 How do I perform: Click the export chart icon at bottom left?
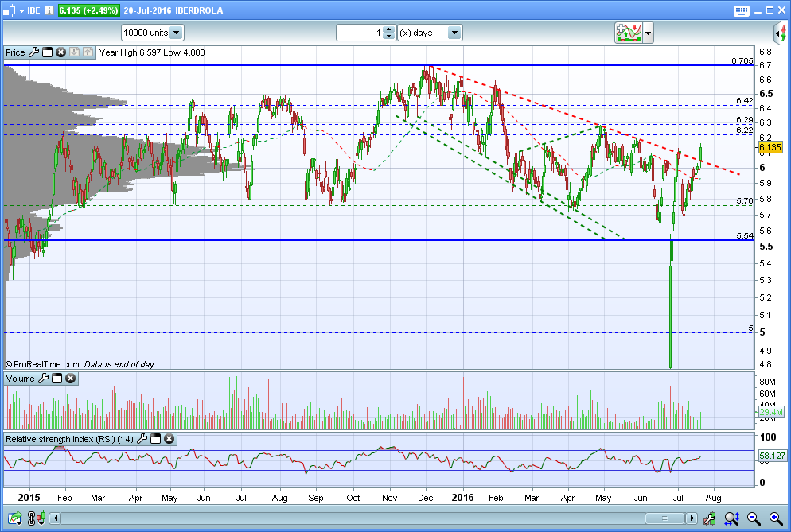(15, 518)
